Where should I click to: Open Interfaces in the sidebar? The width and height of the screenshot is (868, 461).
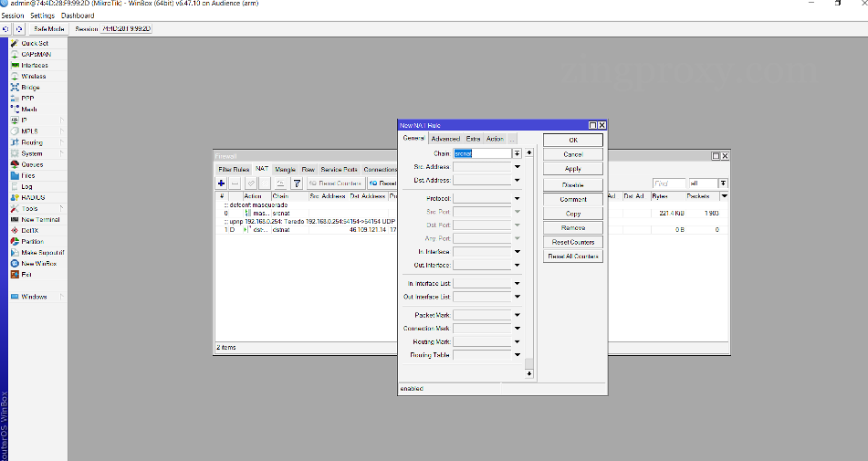[35, 66]
